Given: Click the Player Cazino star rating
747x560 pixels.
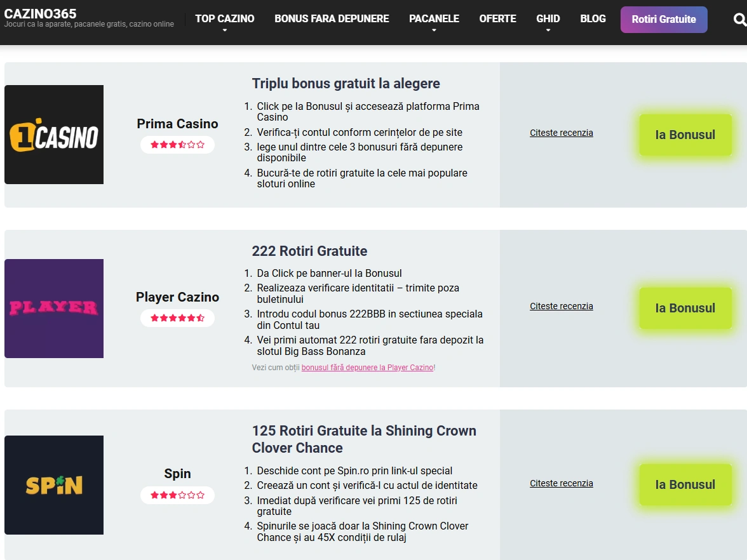Looking at the screenshot, I should [x=177, y=318].
